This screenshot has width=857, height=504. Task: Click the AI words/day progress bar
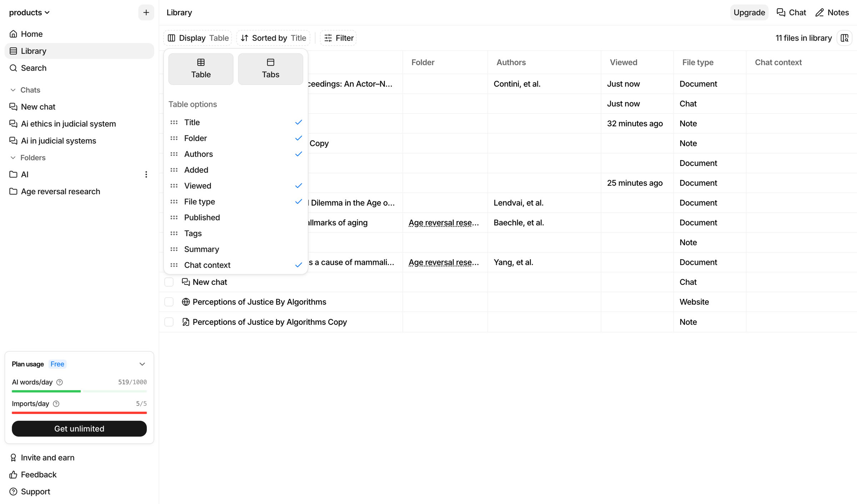tap(79, 392)
